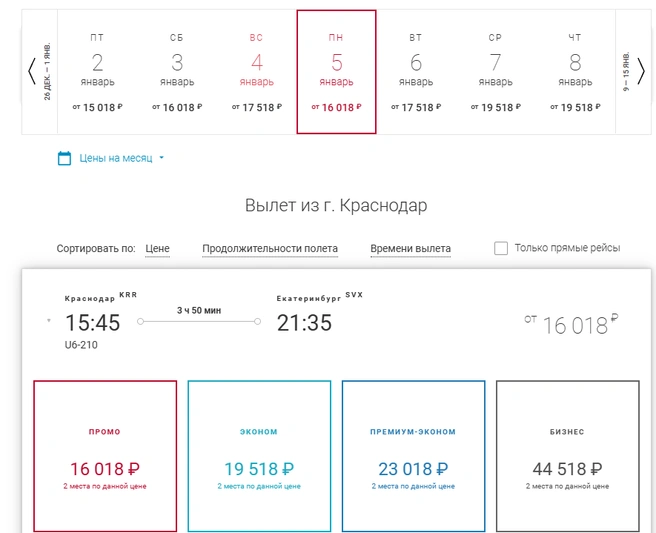
Task: Go to next week 9 – 15 Jan
Action: point(633,72)
